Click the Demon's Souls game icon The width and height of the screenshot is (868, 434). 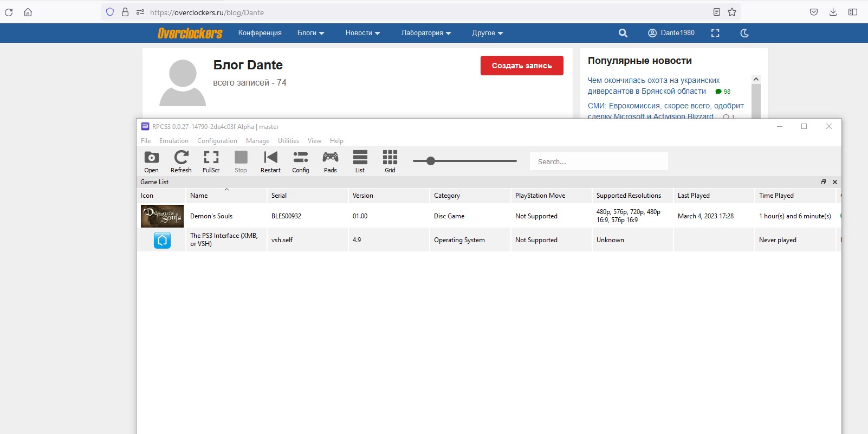tap(162, 216)
